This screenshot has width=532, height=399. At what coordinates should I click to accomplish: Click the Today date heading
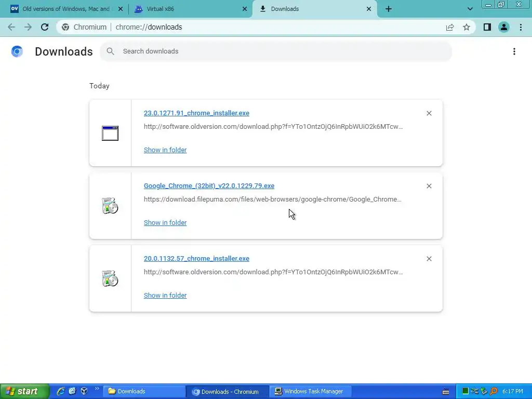[x=99, y=86]
